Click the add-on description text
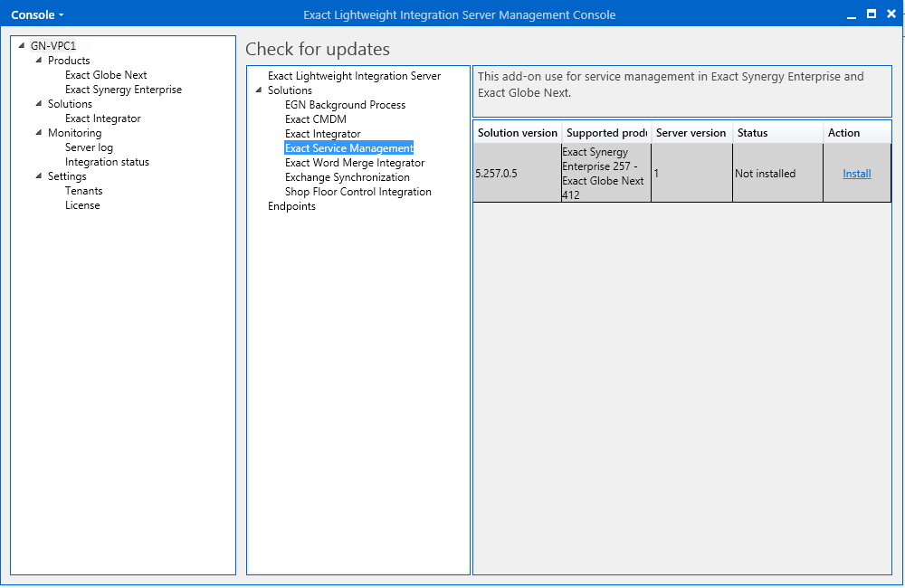Image resolution: width=905 pixels, height=588 pixels. click(671, 85)
